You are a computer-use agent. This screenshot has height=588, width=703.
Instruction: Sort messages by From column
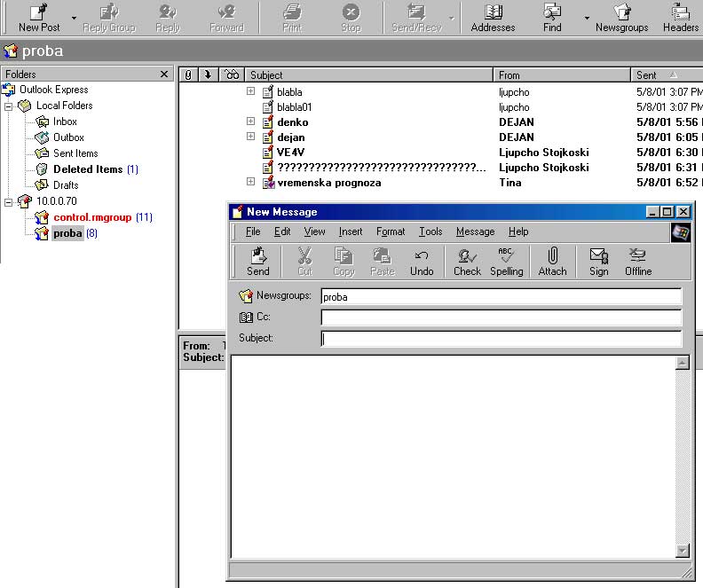coord(562,74)
